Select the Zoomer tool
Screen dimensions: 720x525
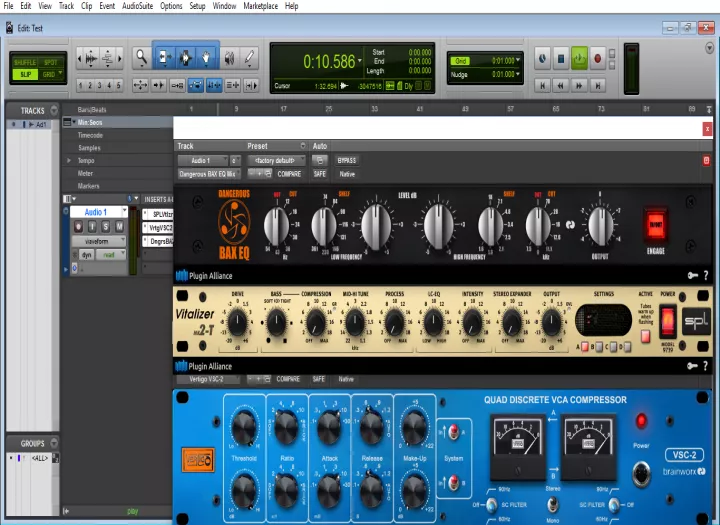coord(141,58)
